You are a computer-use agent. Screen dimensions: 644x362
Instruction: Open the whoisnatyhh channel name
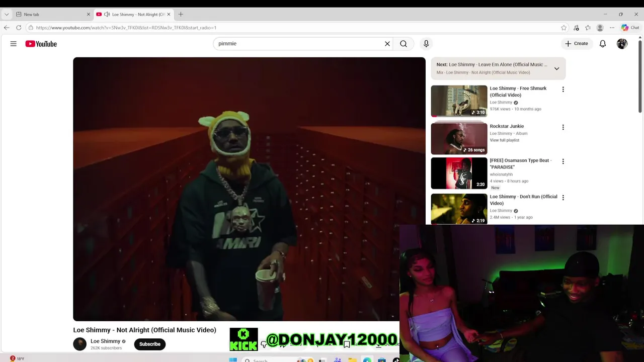click(x=501, y=174)
